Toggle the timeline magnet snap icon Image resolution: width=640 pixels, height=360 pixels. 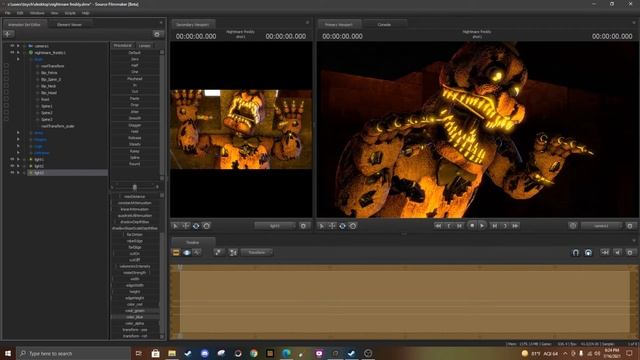point(576,253)
